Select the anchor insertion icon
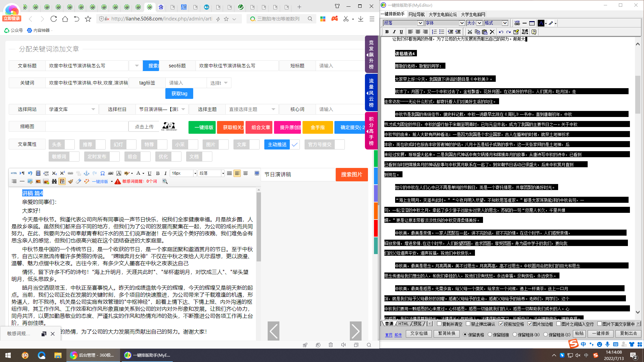644x362 pixels. (x=87, y=173)
